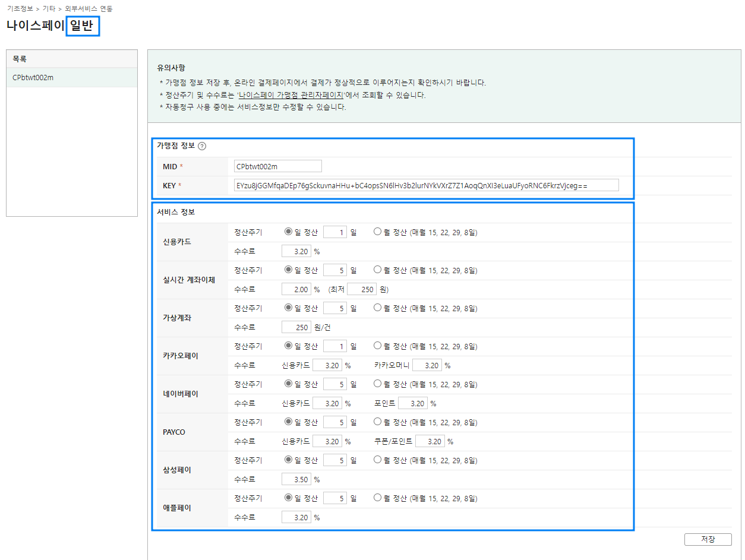The height and width of the screenshot is (560, 745).
Task: Click the MID input field
Action: [x=277, y=166]
